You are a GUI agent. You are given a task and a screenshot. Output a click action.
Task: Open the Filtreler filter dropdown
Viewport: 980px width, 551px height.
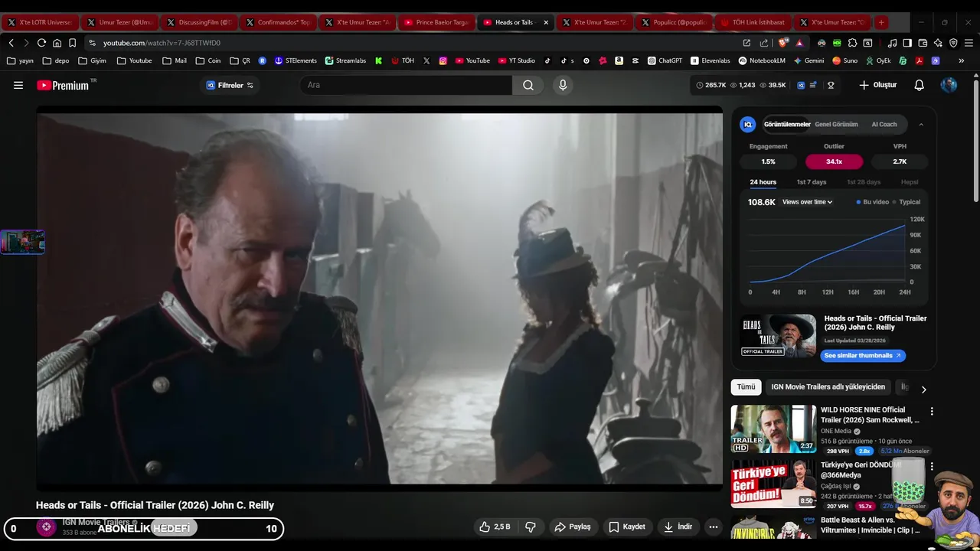230,85
